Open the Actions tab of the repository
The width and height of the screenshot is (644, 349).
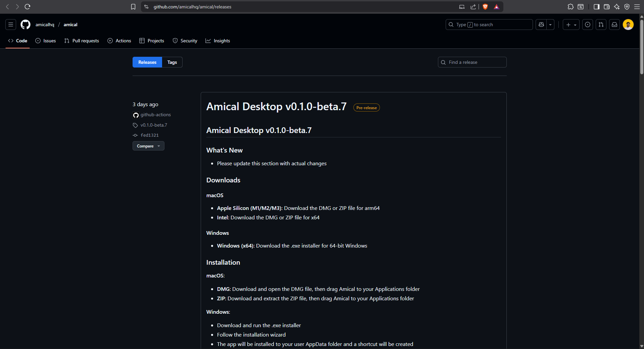coord(119,41)
